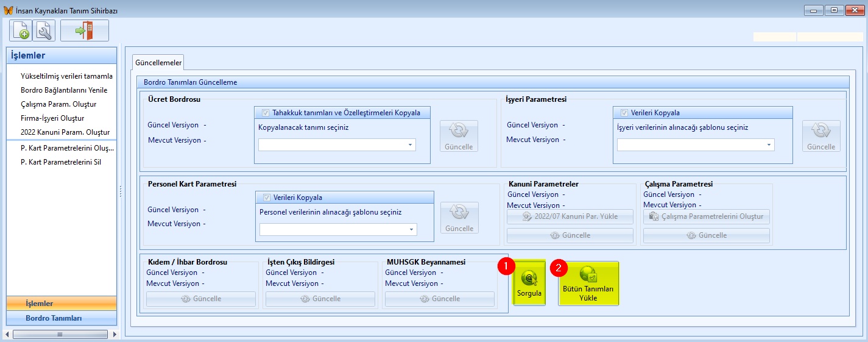Click the Ücret Bordrosu section title
Image resolution: width=868 pixels, height=342 pixels.
[x=174, y=98]
